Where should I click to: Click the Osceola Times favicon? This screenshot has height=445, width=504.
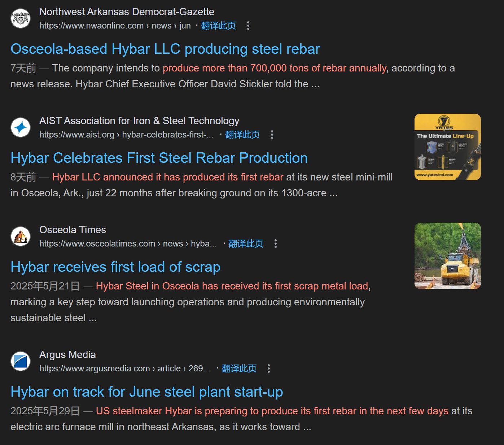pos(21,236)
